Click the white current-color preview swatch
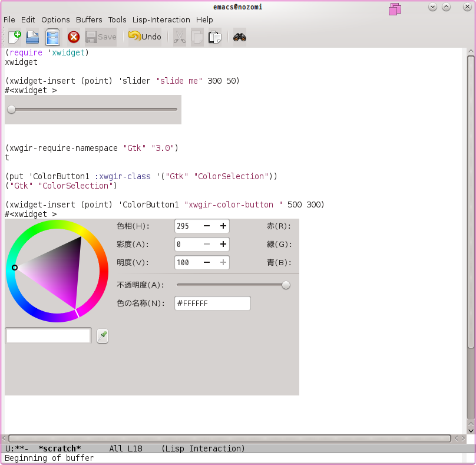 [x=48, y=335]
